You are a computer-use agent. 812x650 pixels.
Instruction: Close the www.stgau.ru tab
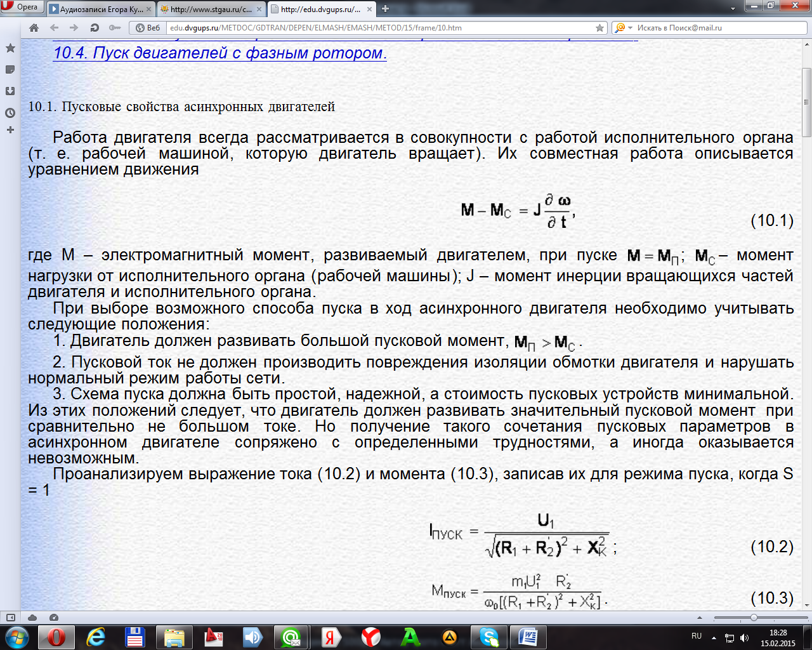(x=259, y=10)
